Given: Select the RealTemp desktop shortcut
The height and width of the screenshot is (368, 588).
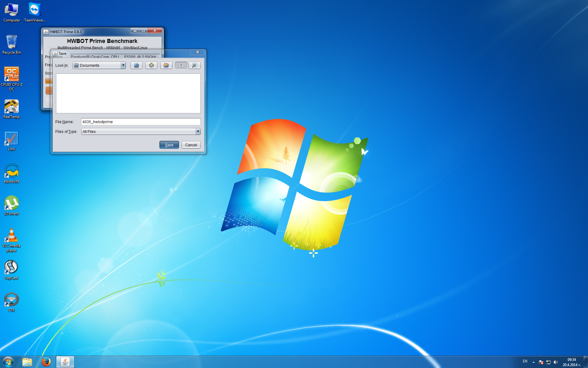Looking at the screenshot, I should (12, 109).
